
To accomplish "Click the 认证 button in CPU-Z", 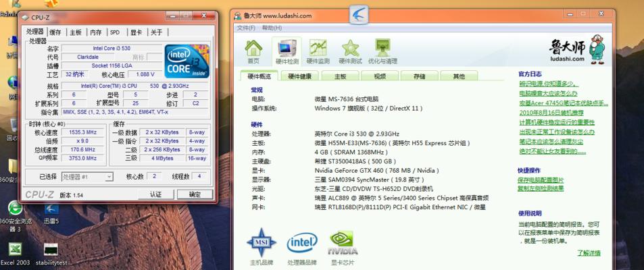I will coord(155,194).
